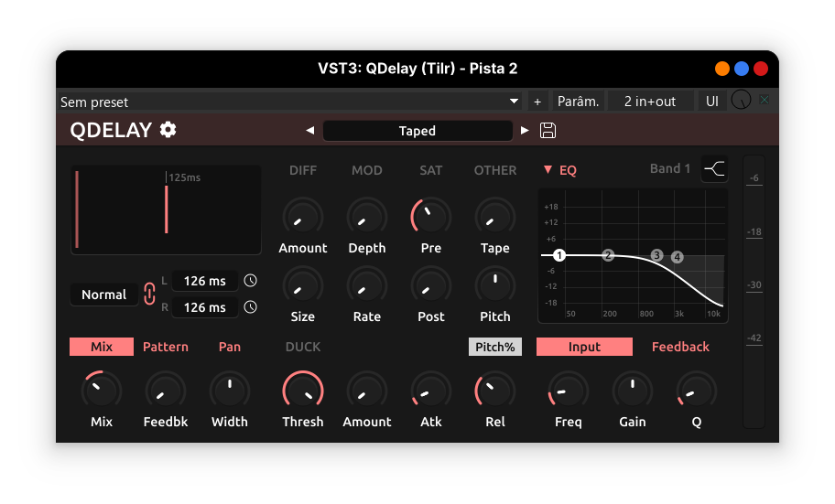The image size is (835, 504).
Task: Toggle the UI button
Action: [712, 102]
